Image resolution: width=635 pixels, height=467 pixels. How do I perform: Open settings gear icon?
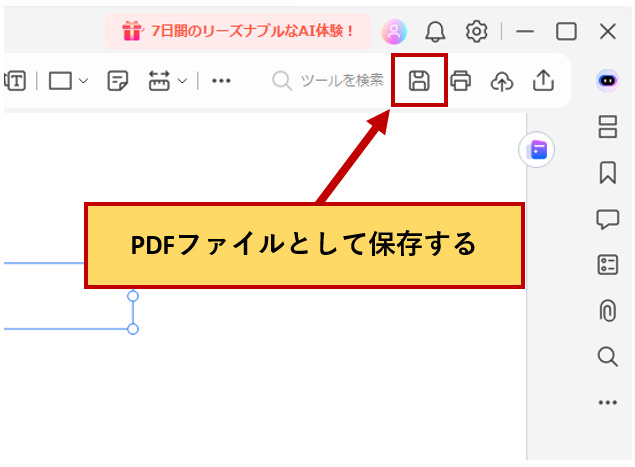[x=476, y=31]
